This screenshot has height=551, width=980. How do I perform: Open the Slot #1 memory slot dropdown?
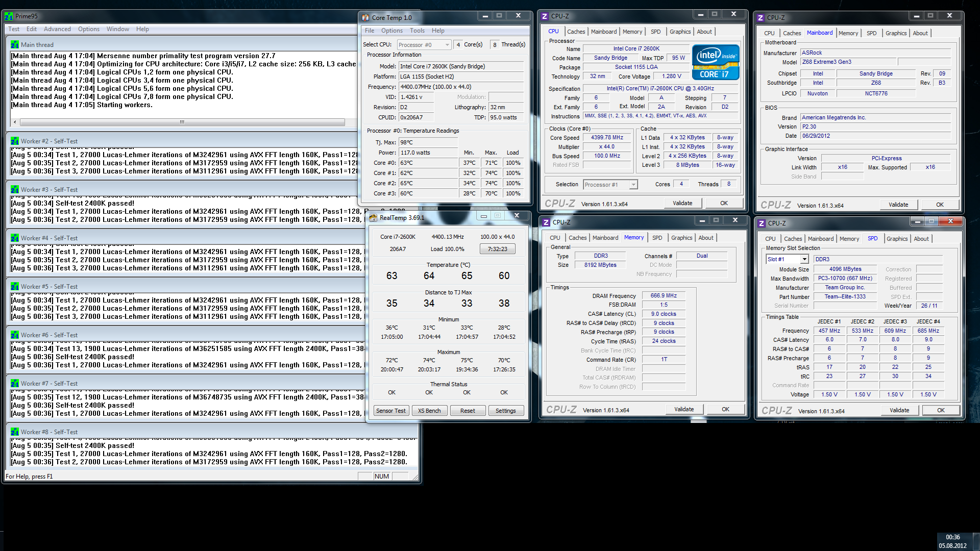787,259
